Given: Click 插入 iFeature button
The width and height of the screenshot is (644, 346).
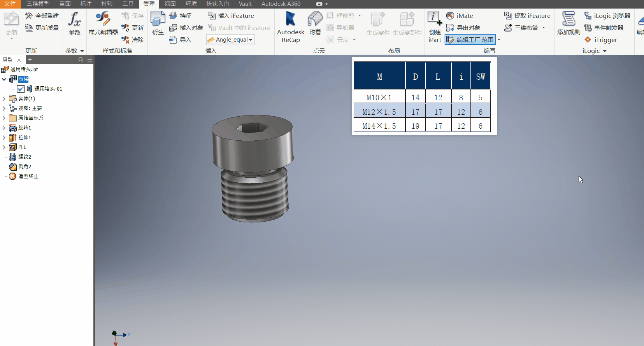Looking at the screenshot, I should point(231,16).
